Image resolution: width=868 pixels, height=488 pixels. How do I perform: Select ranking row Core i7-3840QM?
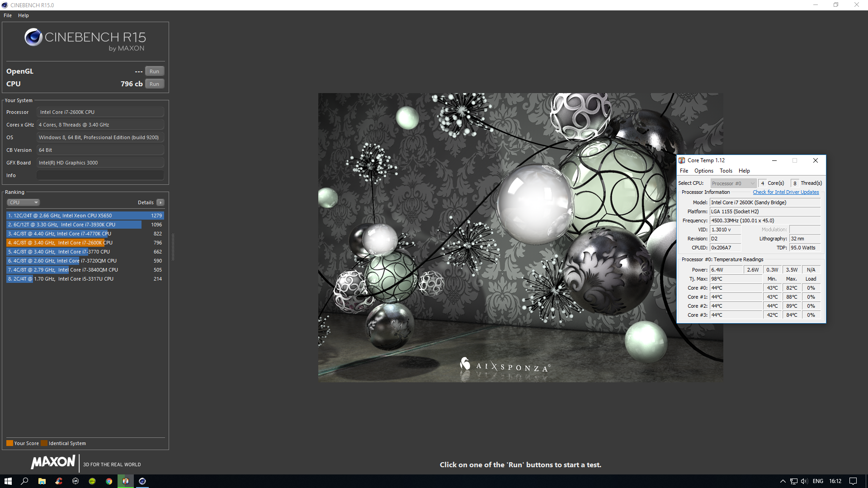click(x=85, y=270)
